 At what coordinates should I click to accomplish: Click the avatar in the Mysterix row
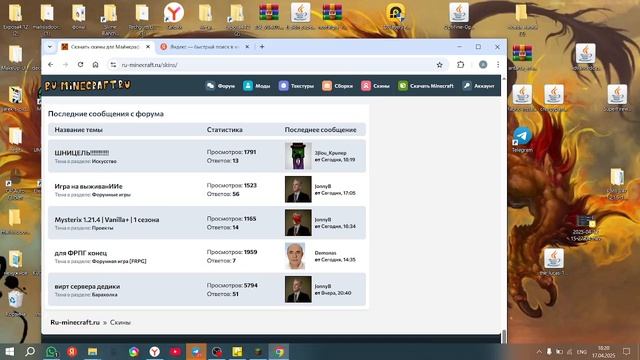click(x=298, y=222)
